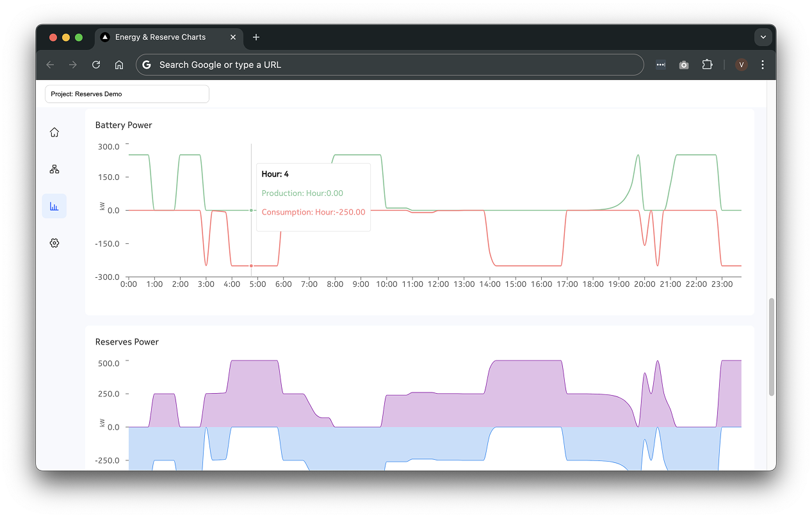The height and width of the screenshot is (518, 812).
Task: Open the user profile avatar V
Action: click(x=741, y=65)
